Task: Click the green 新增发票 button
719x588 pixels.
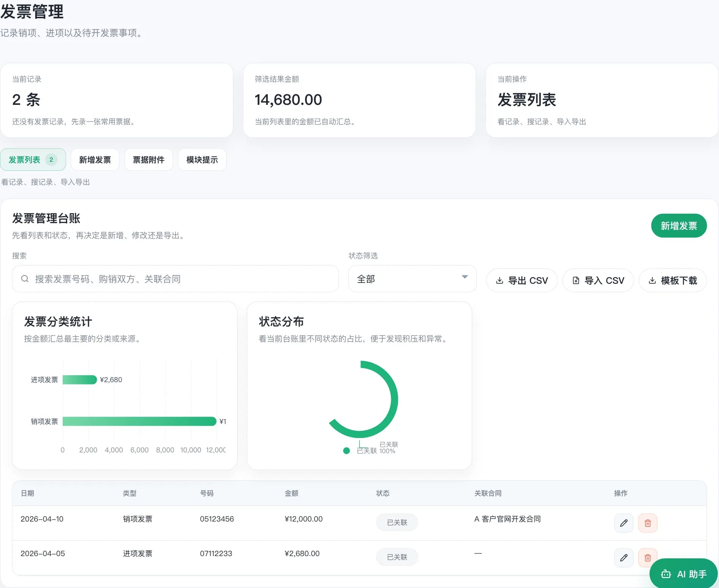Action: click(678, 226)
